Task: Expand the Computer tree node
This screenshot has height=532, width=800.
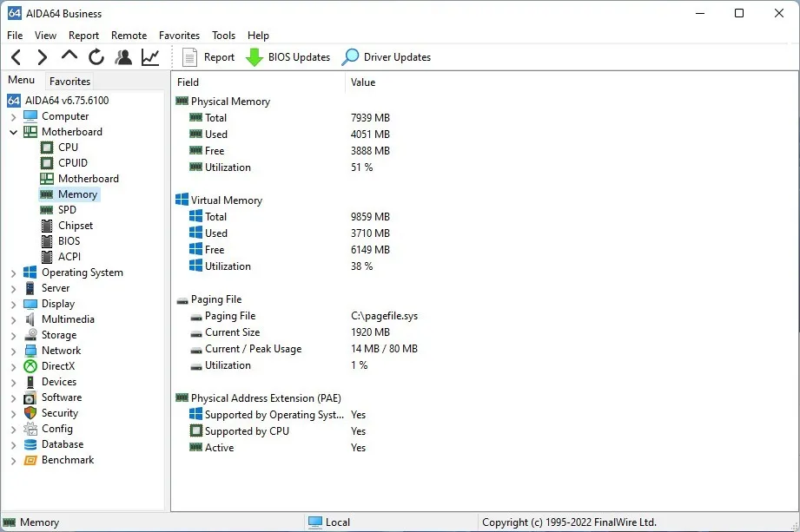Action: pyautogui.click(x=14, y=116)
